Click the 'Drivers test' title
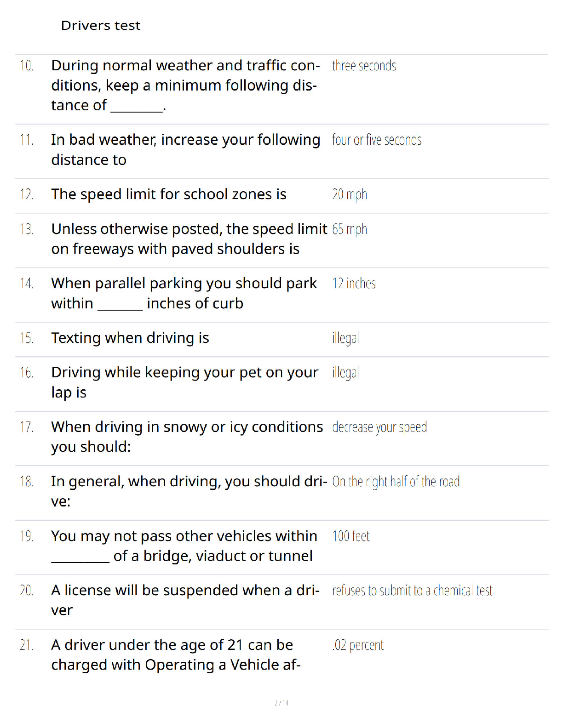Viewport: 563px width, 728px height. coord(100,25)
